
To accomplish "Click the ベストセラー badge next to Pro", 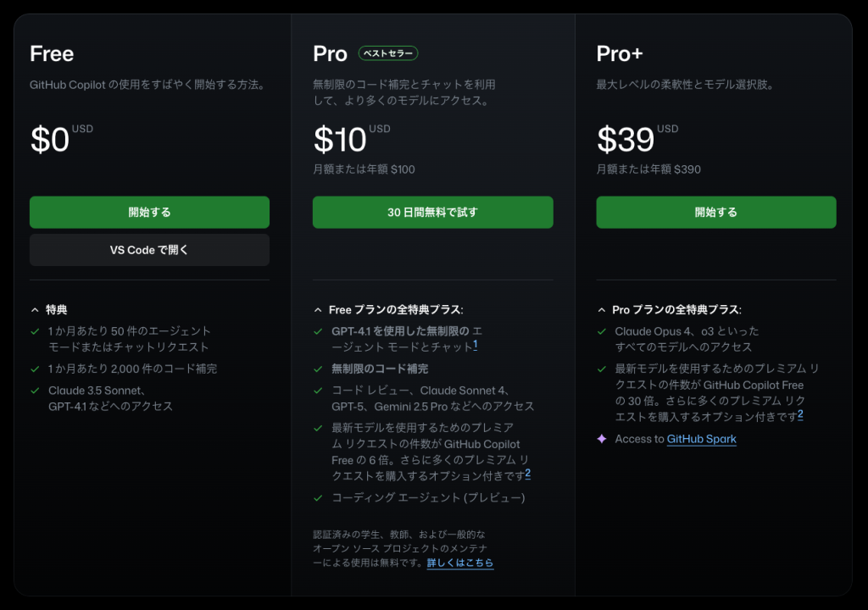I will (388, 53).
